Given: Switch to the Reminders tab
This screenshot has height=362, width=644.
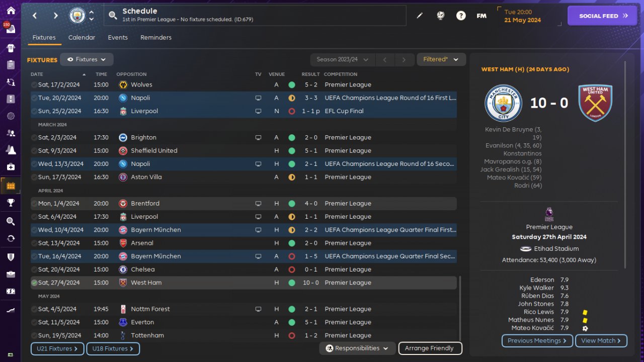Looking at the screenshot, I should click(156, 38).
